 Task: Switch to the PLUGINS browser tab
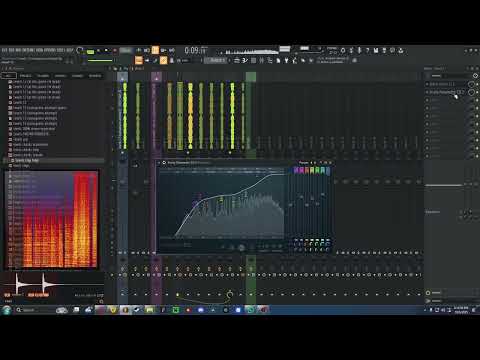(43, 76)
